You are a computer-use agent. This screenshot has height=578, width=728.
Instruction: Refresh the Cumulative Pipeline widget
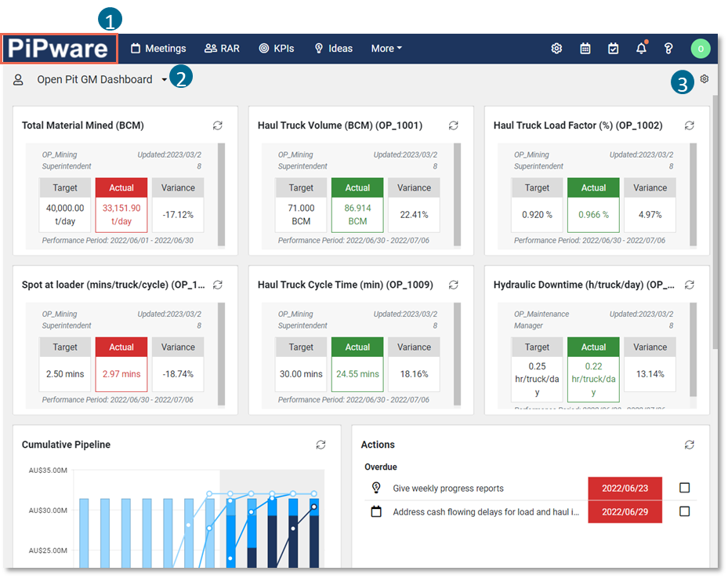tap(321, 445)
